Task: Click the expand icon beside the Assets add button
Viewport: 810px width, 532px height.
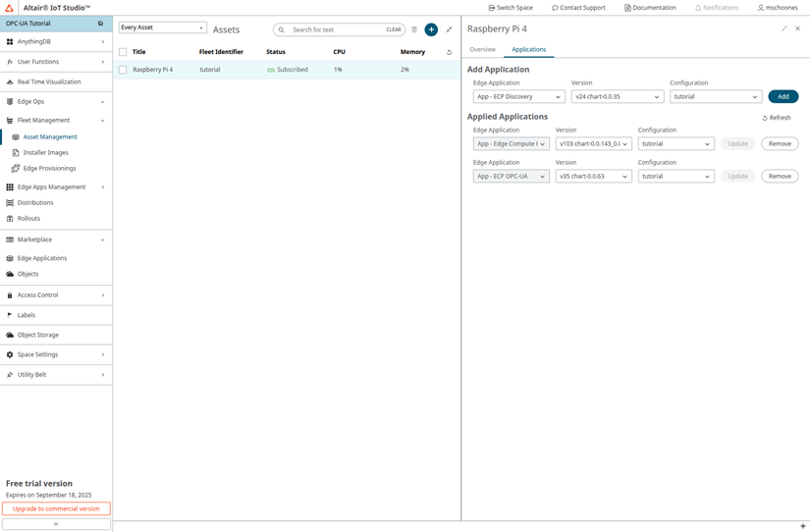Action: pos(450,29)
